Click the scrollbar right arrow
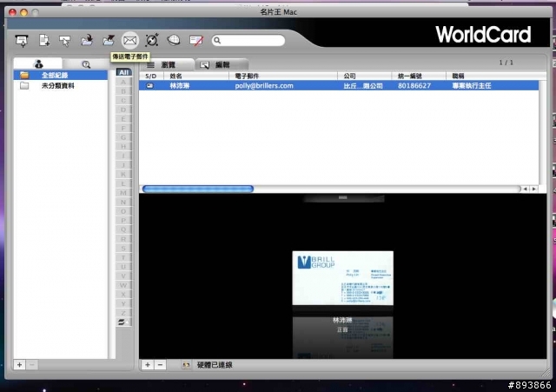This screenshot has height=392, width=556. point(533,189)
